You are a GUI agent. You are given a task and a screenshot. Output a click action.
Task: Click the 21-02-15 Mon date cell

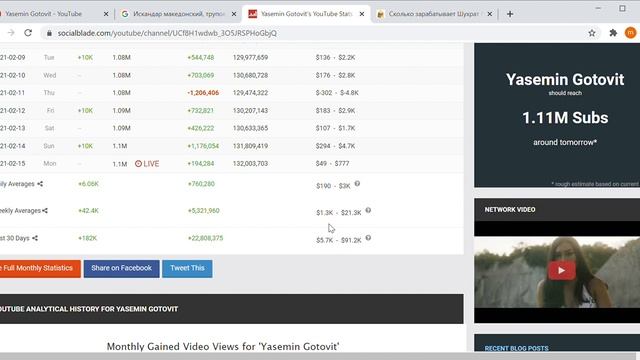coord(13,164)
